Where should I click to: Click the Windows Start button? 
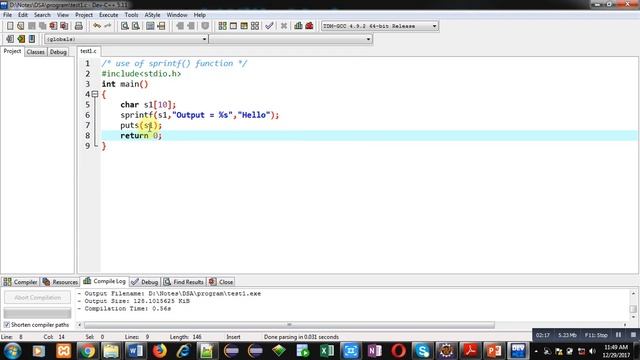13,351
